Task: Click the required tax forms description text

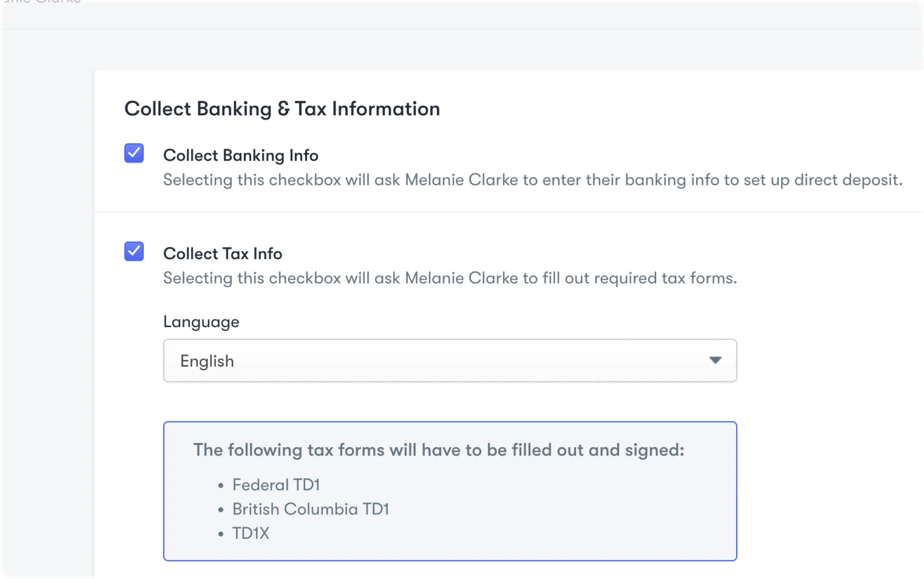Action: point(449,278)
